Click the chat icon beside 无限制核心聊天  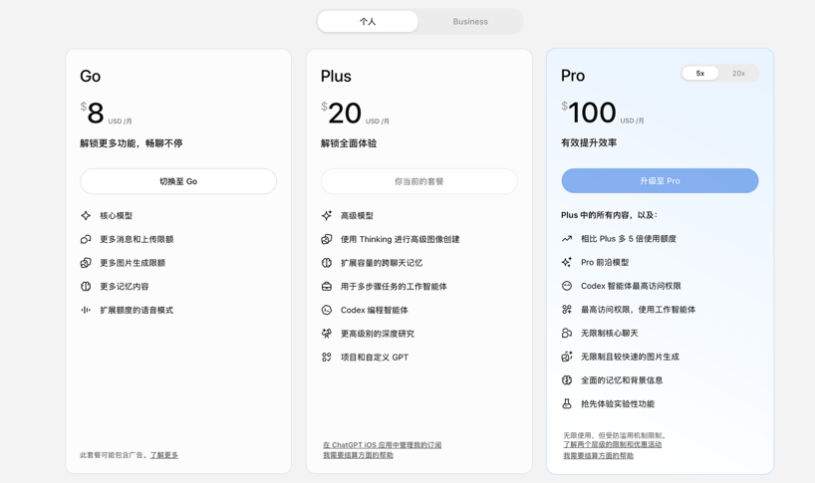[567, 333]
